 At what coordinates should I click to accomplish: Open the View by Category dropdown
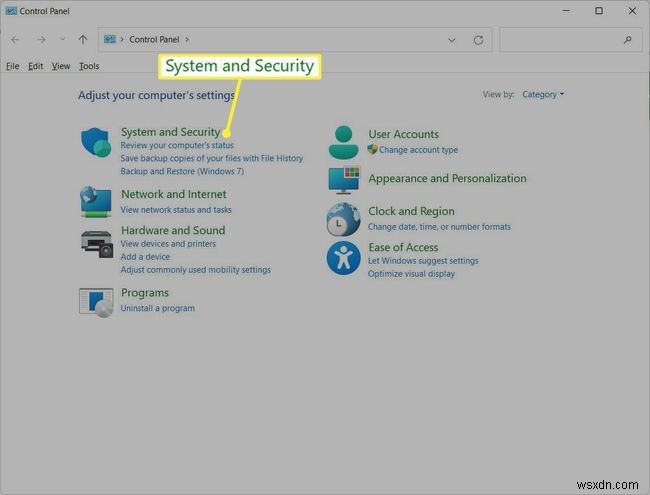[543, 95]
